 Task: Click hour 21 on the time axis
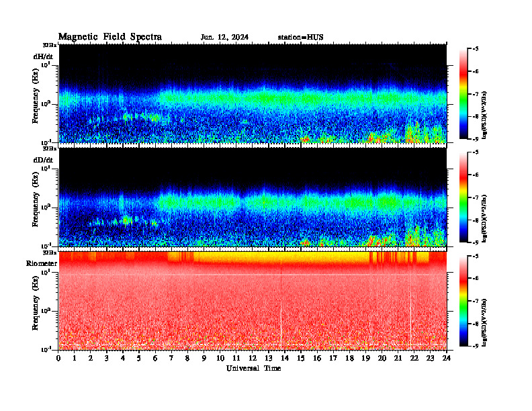(398, 359)
